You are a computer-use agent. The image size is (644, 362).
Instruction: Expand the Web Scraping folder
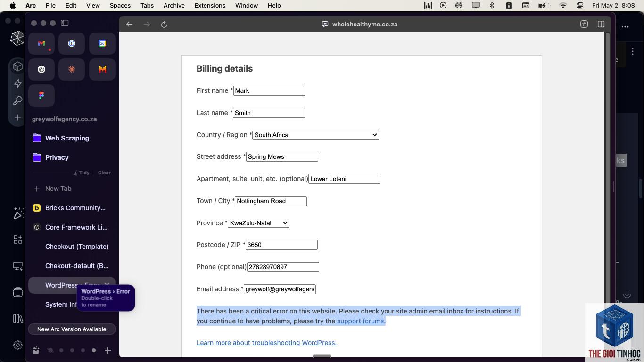coord(67,138)
